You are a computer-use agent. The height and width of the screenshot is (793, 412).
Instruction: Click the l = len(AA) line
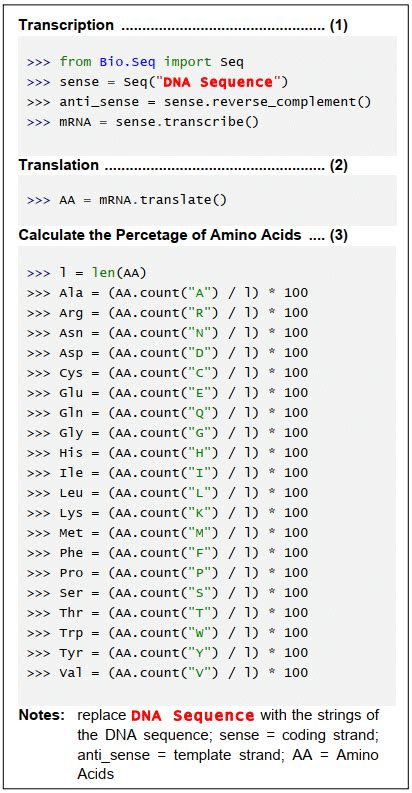click(x=86, y=273)
